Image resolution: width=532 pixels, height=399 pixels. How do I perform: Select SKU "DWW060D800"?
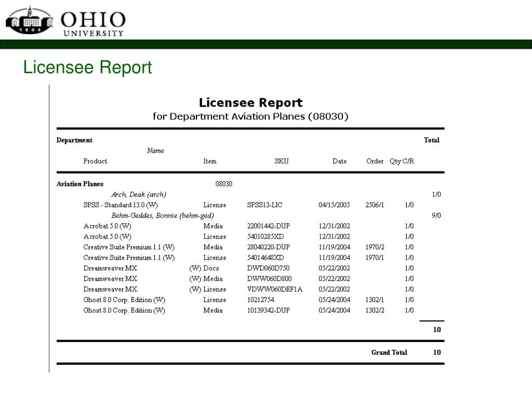pyautogui.click(x=269, y=278)
